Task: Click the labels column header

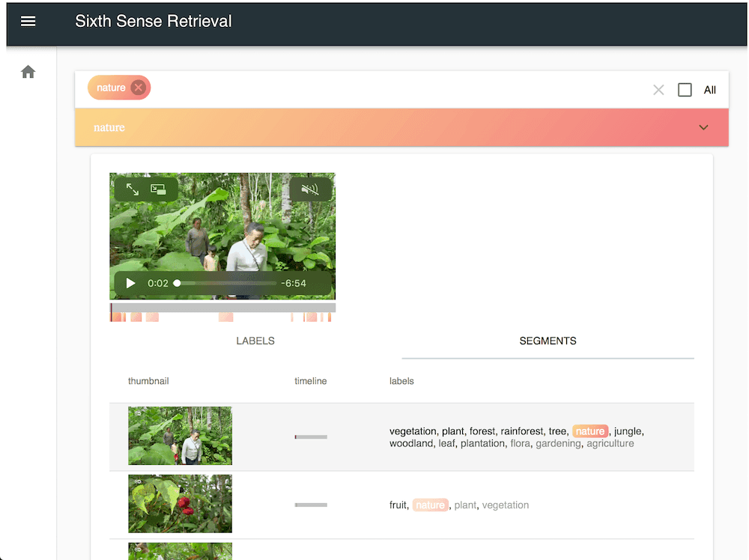Action: tap(401, 381)
